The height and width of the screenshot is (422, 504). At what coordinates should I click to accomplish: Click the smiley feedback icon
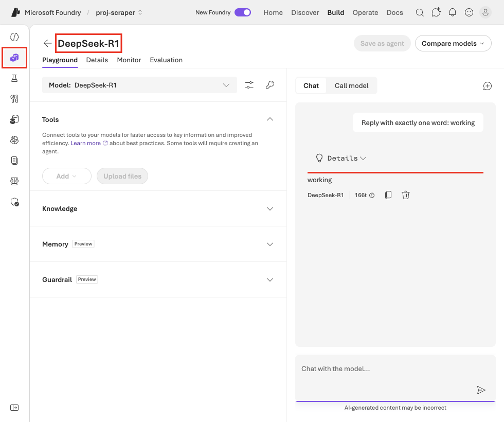(469, 12)
